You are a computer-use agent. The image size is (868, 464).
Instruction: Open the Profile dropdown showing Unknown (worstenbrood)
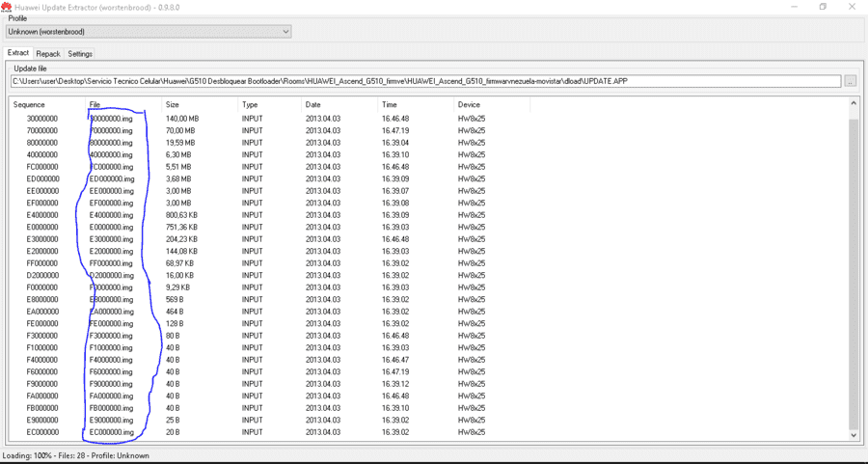click(x=149, y=32)
